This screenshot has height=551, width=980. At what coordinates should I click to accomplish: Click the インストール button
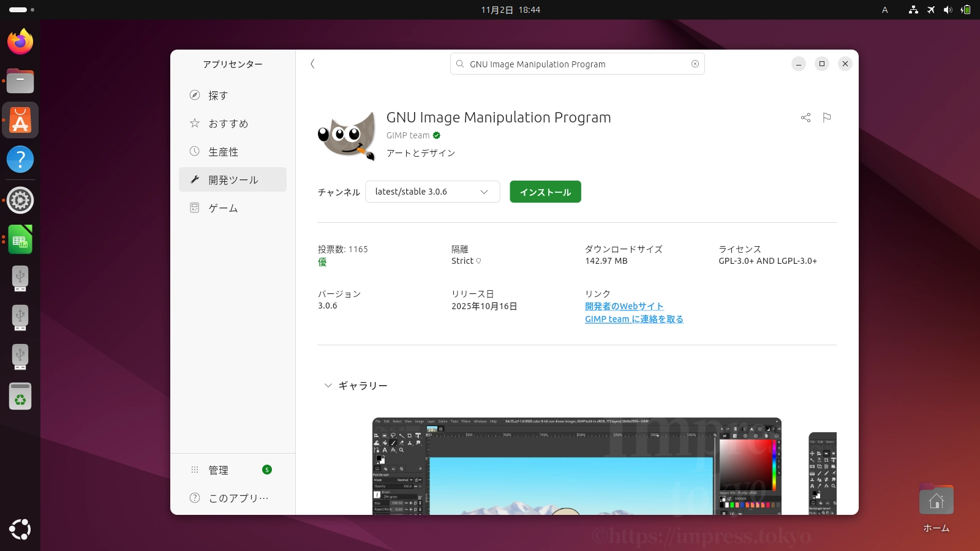point(545,192)
